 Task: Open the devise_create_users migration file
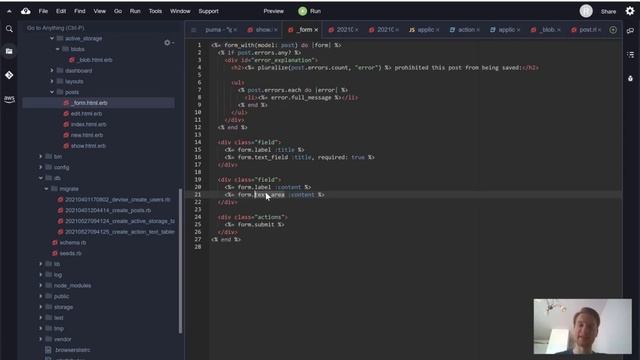coord(118,200)
